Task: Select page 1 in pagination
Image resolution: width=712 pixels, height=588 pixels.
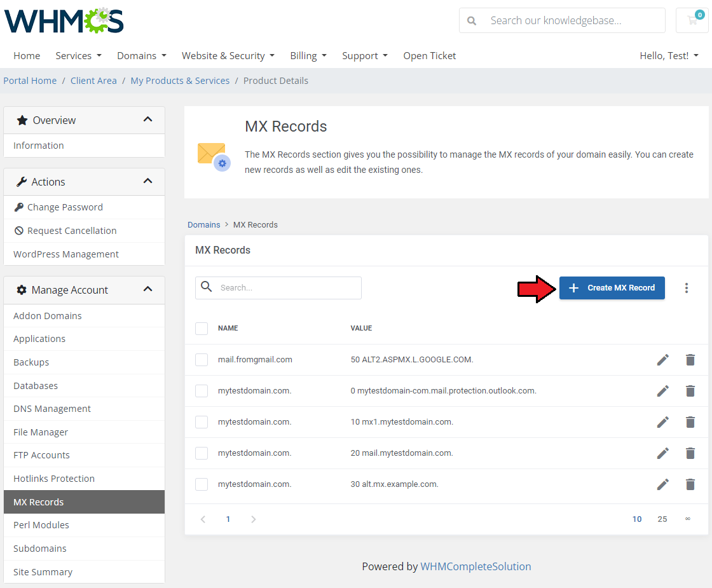Action: click(228, 519)
